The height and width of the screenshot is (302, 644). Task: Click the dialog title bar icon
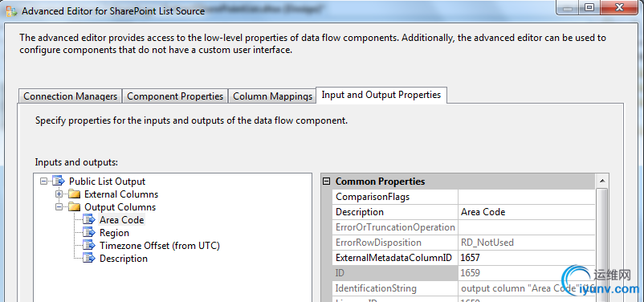pyautogui.click(x=13, y=11)
